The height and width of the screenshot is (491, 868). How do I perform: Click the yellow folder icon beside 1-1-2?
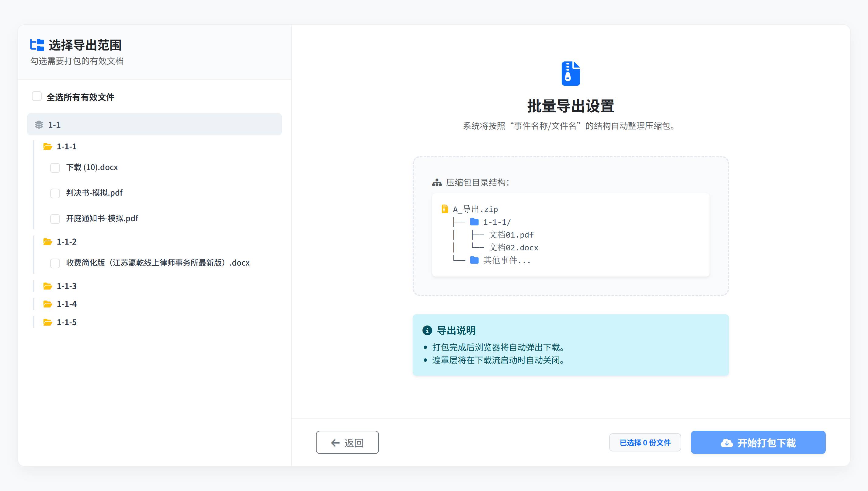(x=47, y=242)
